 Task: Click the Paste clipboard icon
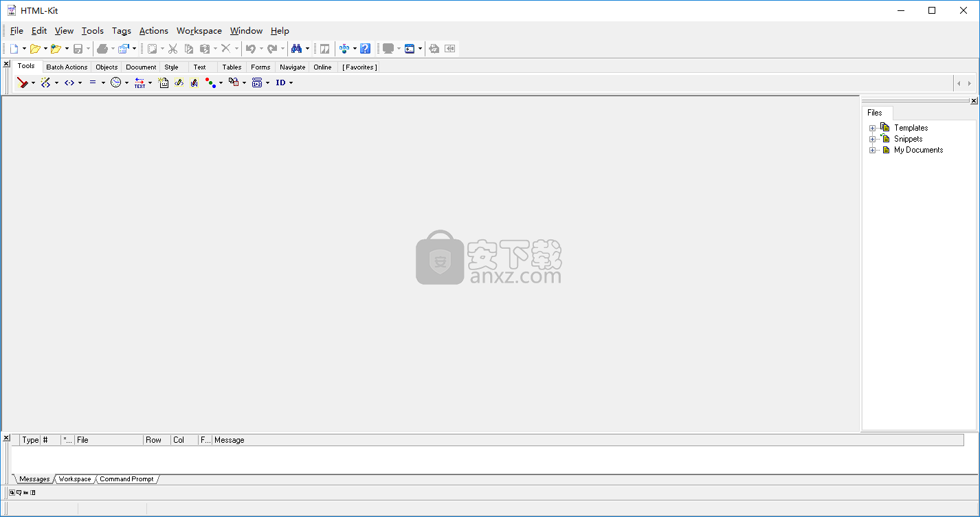click(x=205, y=49)
